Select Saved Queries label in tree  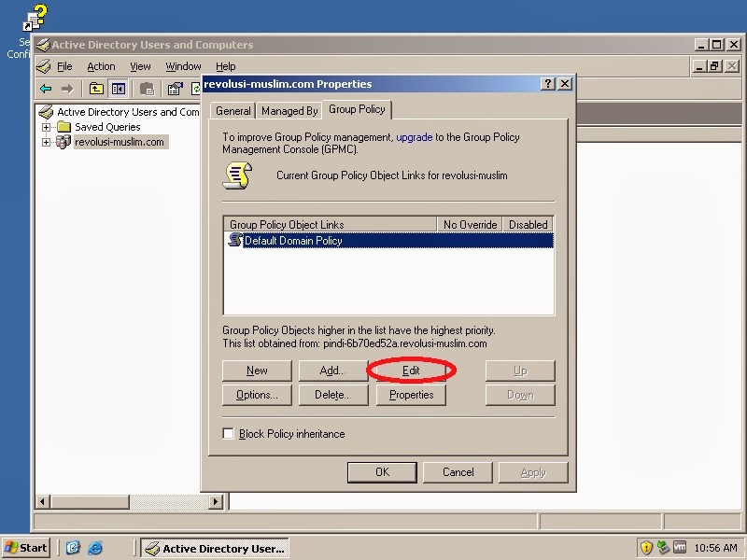point(107,127)
